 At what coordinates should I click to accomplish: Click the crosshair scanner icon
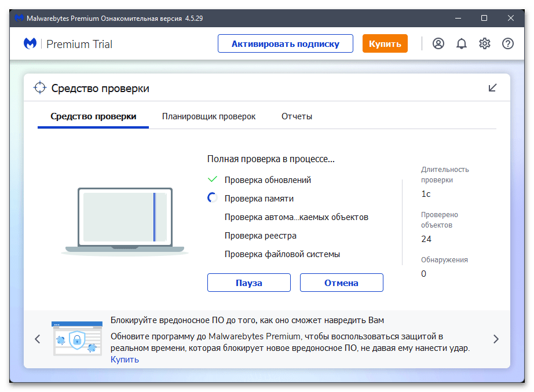[x=40, y=88]
